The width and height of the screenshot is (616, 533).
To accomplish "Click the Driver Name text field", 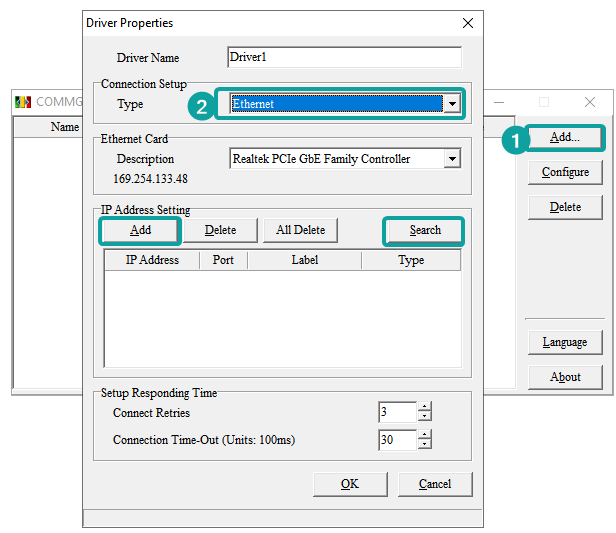I will click(x=344, y=58).
